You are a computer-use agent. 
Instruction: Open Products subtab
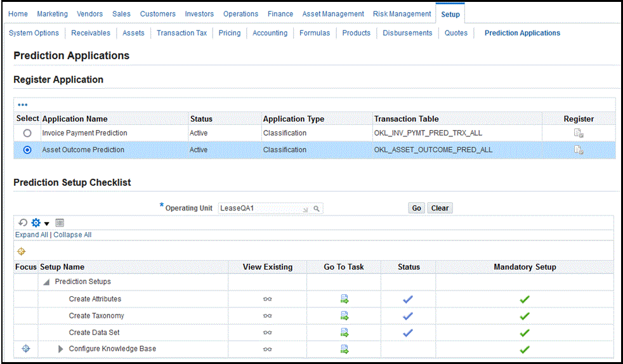tap(357, 33)
